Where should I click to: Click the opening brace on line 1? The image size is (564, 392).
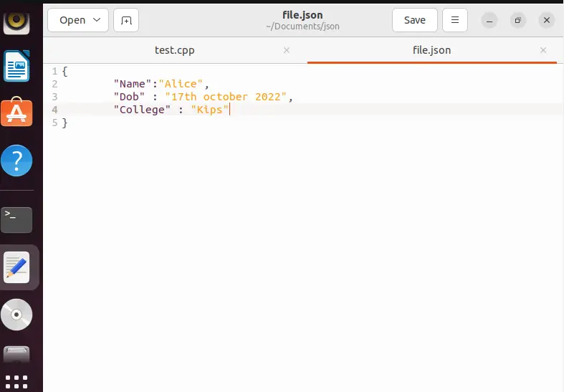(x=64, y=71)
